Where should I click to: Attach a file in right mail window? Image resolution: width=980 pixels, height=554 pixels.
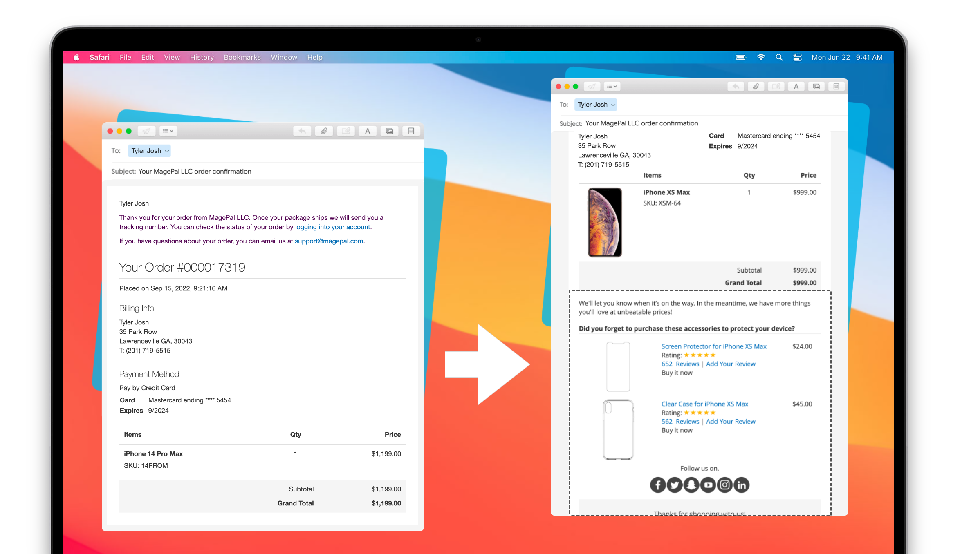pos(756,86)
